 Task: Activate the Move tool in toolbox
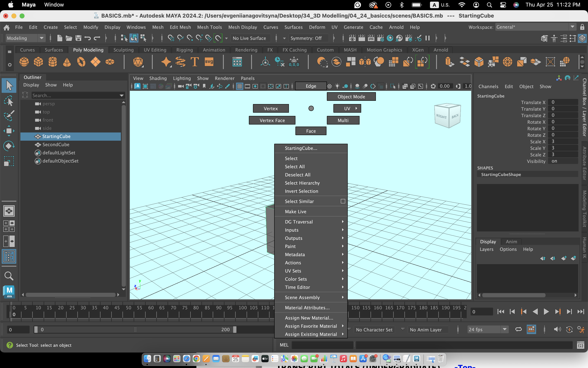tap(9, 131)
